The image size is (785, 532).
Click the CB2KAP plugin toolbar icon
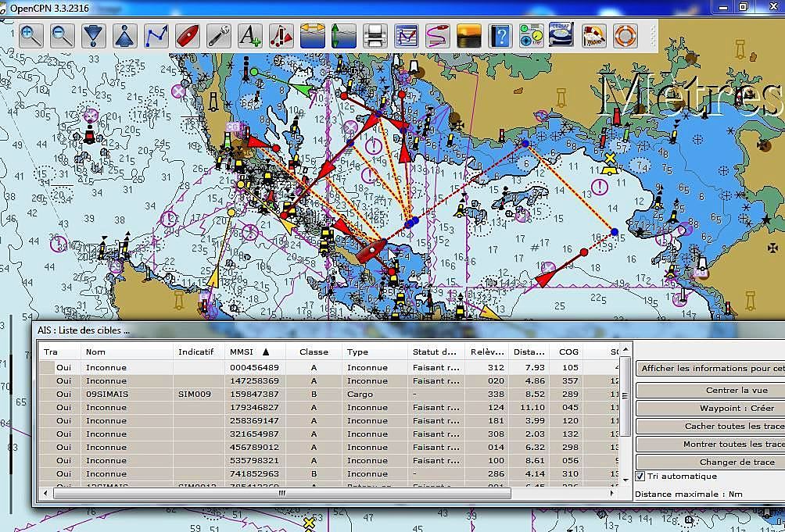pos(561,35)
